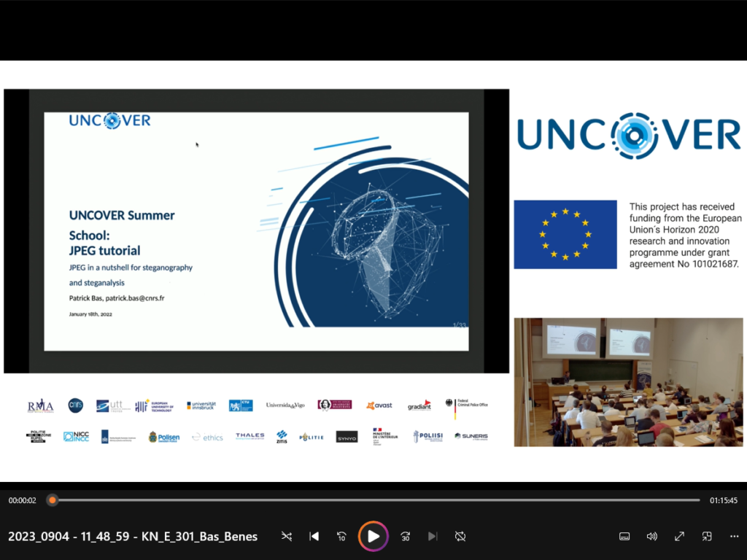The width and height of the screenshot is (747, 560).
Task: Click the slide subtitle "JPEG in a nutshell for steganography"
Action: 131,268
